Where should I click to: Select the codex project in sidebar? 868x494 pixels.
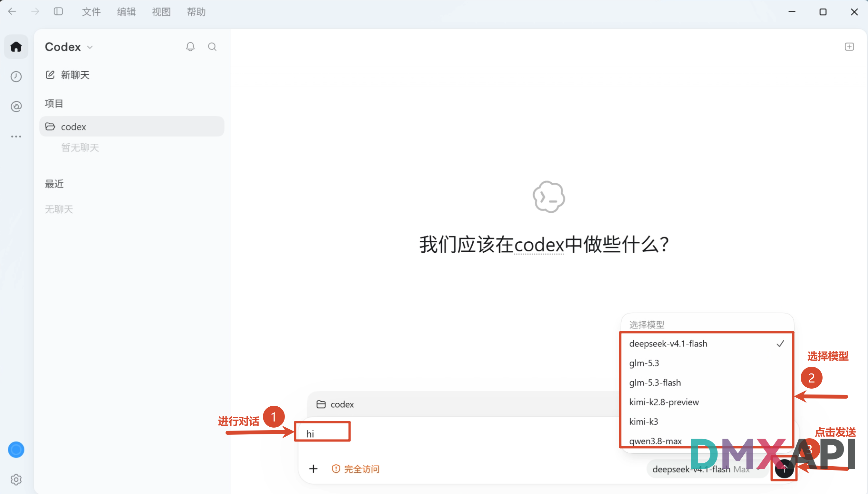pyautogui.click(x=131, y=127)
